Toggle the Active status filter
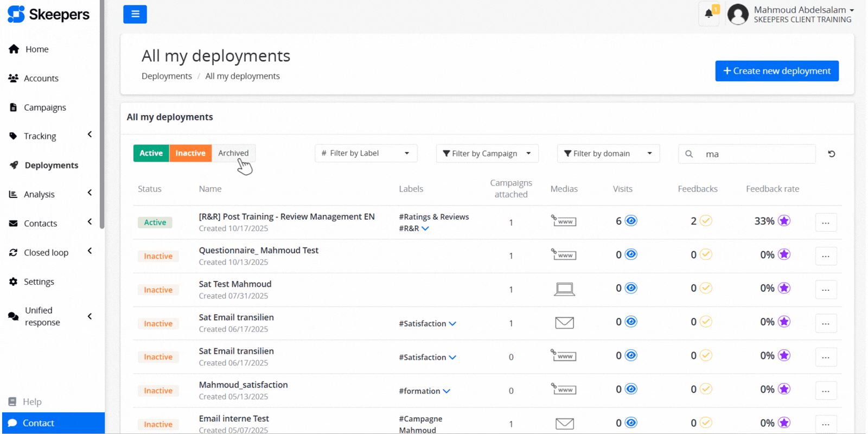The width and height of the screenshot is (868, 434). pyautogui.click(x=151, y=154)
